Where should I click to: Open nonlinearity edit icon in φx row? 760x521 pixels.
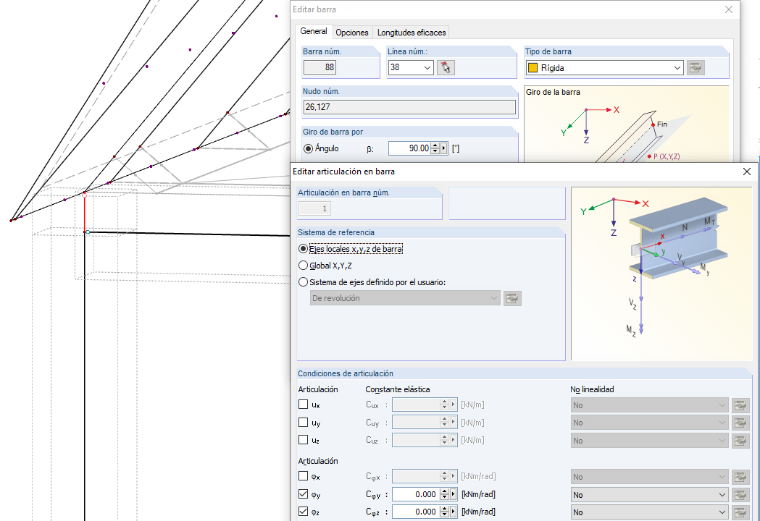(740, 477)
